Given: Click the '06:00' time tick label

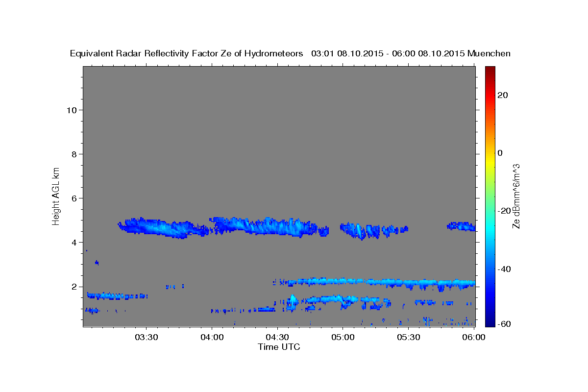Looking at the screenshot, I should [x=473, y=338].
